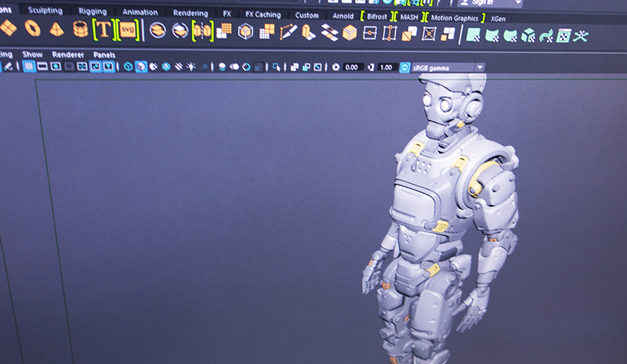627x364 pixels.
Task: Toggle Smooth Shade All in the viewport
Action: click(141, 67)
